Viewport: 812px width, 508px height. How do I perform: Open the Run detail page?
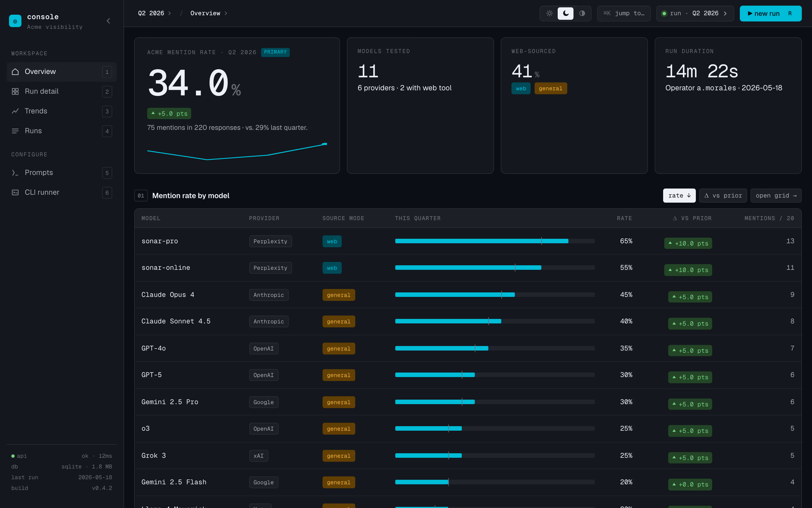click(62, 91)
